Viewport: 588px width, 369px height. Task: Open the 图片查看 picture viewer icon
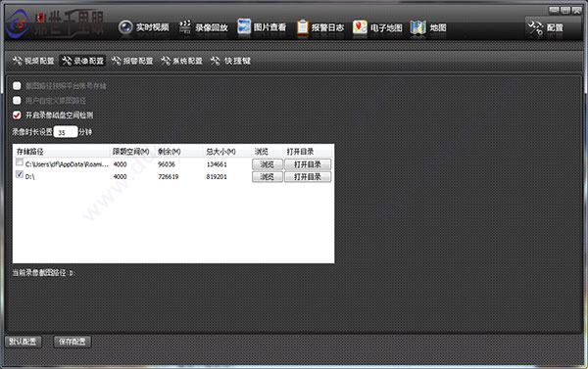pyautogui.click(x=244, y=27)
